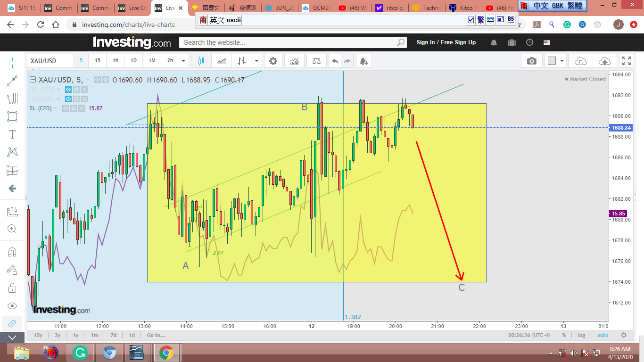Toggle visibility of SI (CFD) series
This screenshot has width=644, height=362.
(66, 108)
